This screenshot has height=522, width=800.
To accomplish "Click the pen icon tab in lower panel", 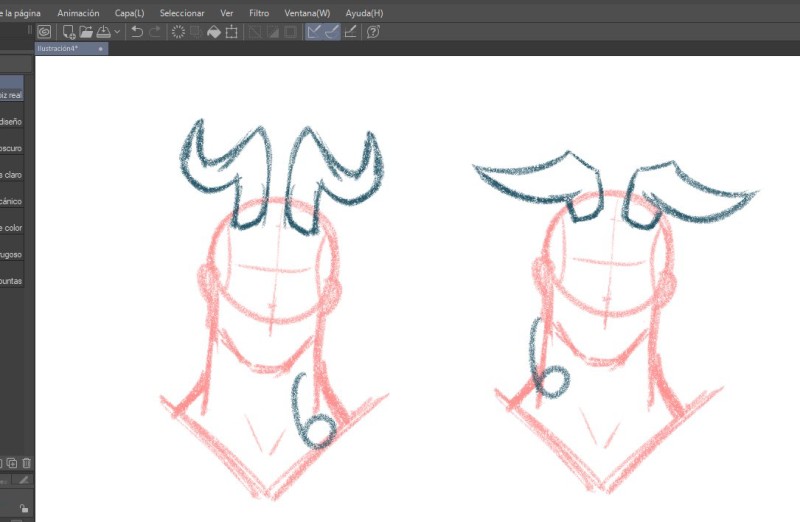I will click(23, 480).
